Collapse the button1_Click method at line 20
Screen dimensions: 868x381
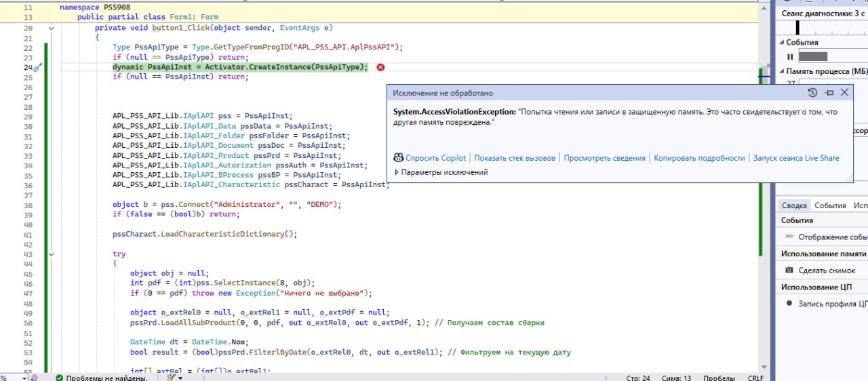coord(51,28)
